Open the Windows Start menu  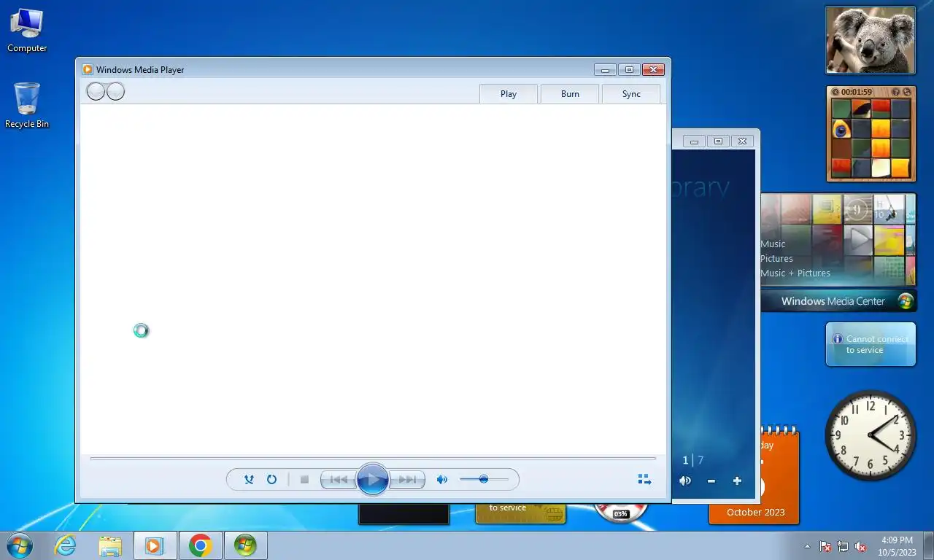click(20, 545)
